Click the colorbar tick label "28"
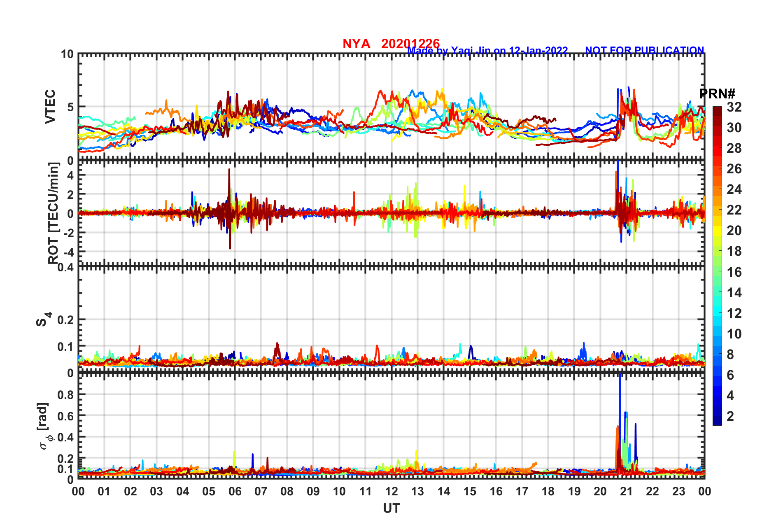 pos(734,148)
